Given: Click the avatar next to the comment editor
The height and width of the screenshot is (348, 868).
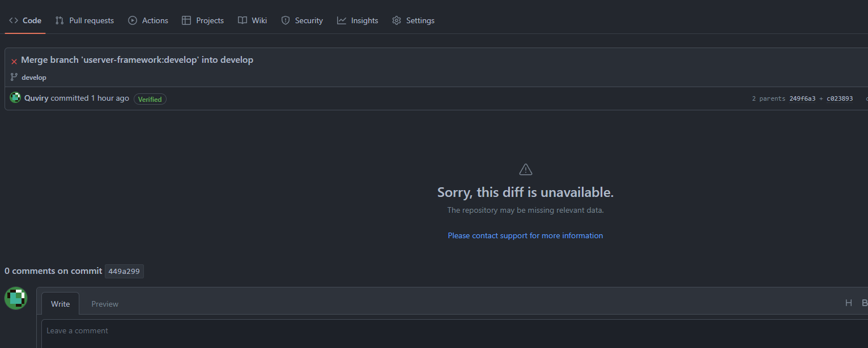Looking at the screenshot, I should (16, 298).
